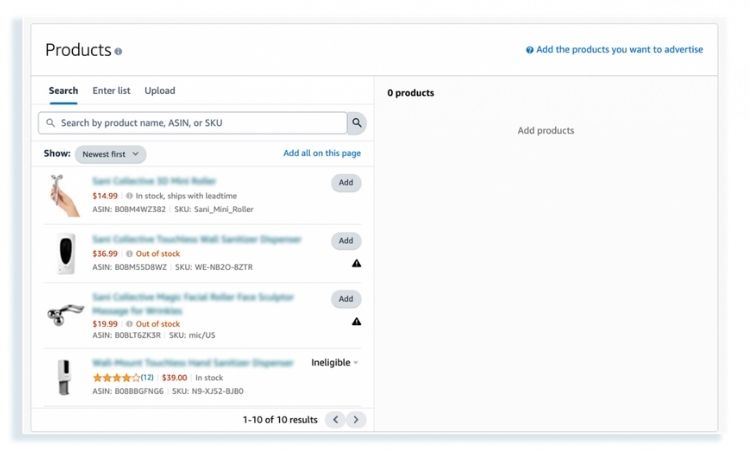Go to previous results page arrow
The height and width of the screenshot is (450, 750).
(336, 420)
